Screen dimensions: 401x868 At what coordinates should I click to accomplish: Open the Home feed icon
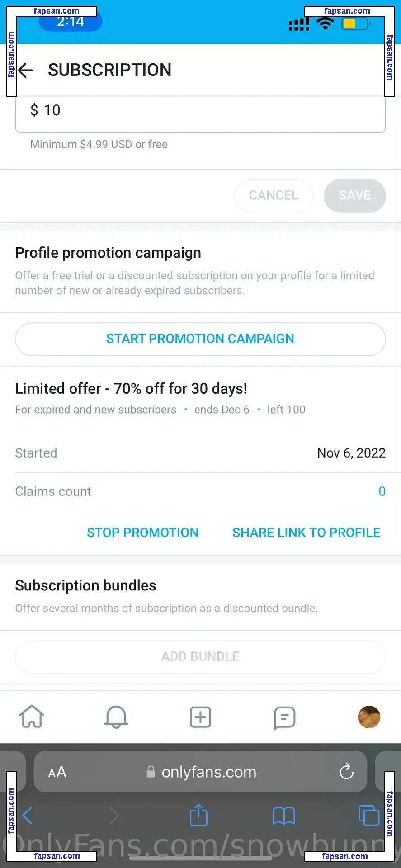click(32, 717)
